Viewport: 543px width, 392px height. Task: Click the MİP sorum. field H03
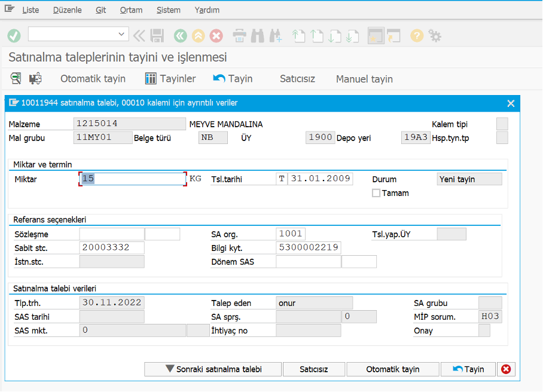pyautogui.click(x=490, y=317)
